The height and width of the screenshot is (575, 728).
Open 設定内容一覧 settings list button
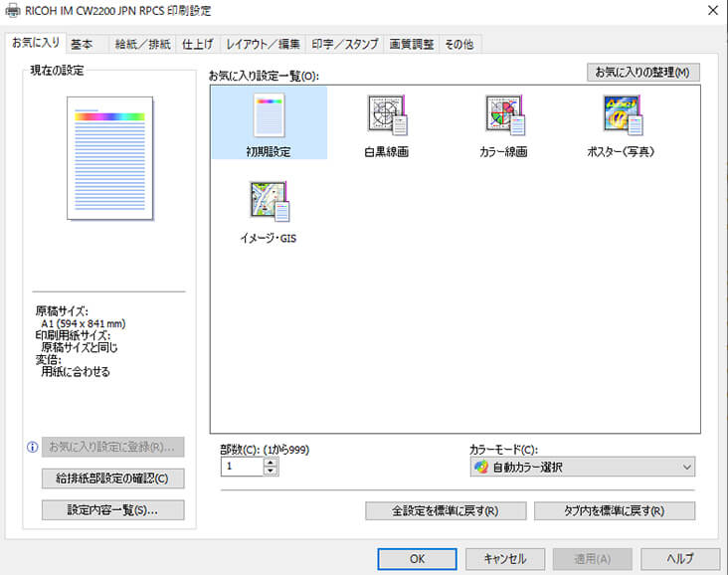112,510
